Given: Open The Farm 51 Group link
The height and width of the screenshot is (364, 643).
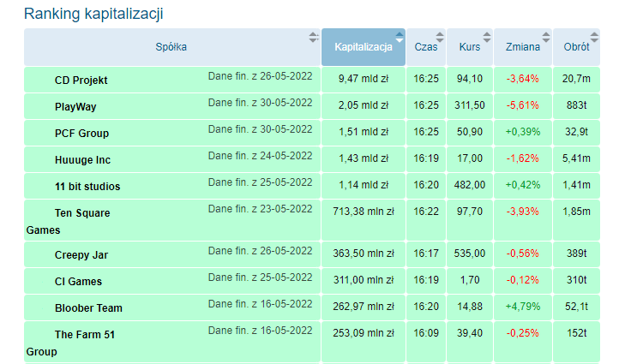Looking at the screenshot, I should pos(85,334).
